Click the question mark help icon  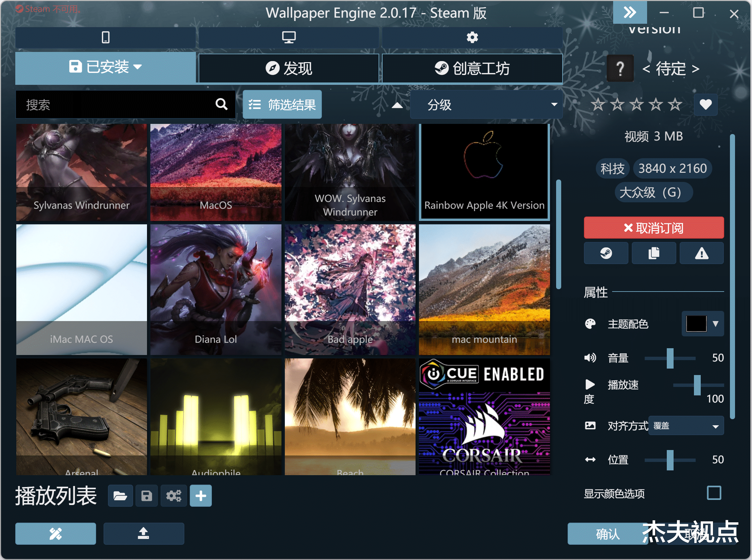pyautogui.click(x=620, y=68)
